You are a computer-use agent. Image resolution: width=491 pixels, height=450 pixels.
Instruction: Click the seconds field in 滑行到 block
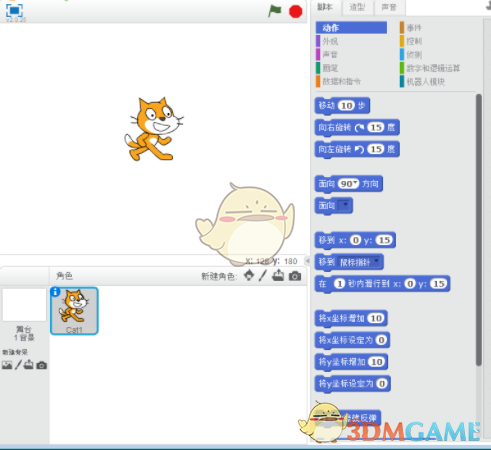click(339, 284)
